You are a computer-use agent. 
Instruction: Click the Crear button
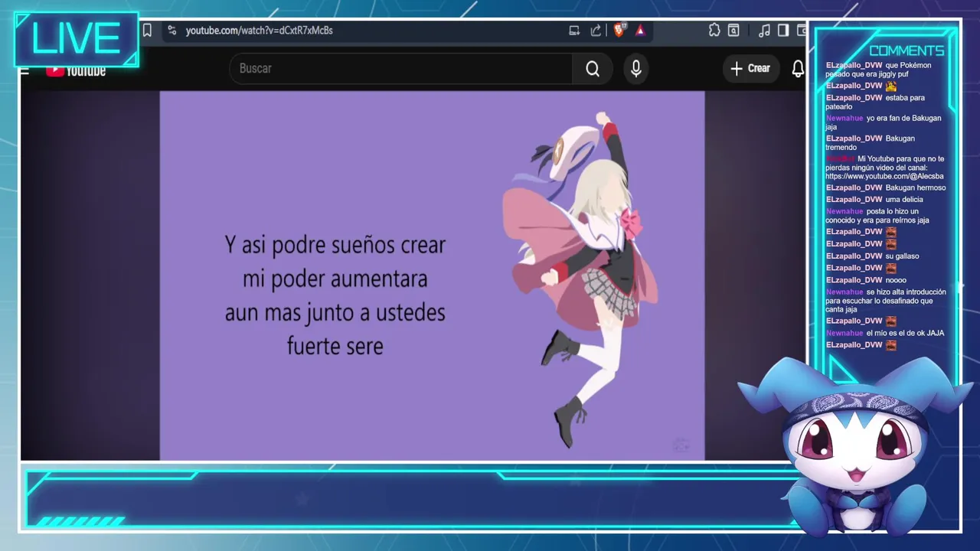(750, 69)
